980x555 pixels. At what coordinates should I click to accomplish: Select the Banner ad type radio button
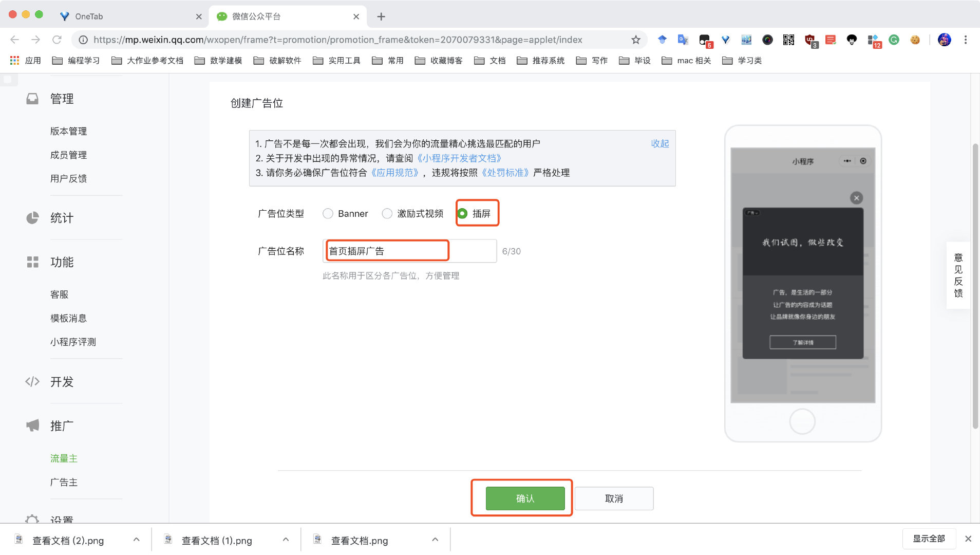pos(328,213)
